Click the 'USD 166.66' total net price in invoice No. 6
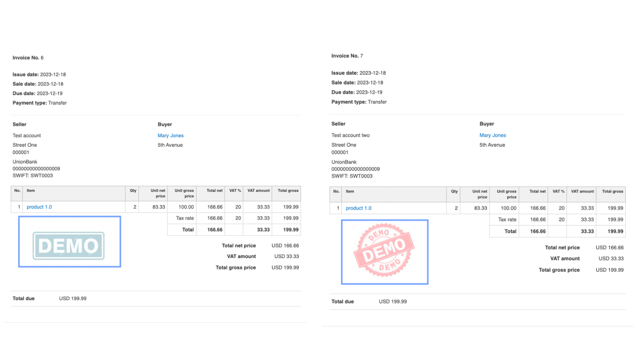This screenshot has height=364, width=638. point(285,246)
